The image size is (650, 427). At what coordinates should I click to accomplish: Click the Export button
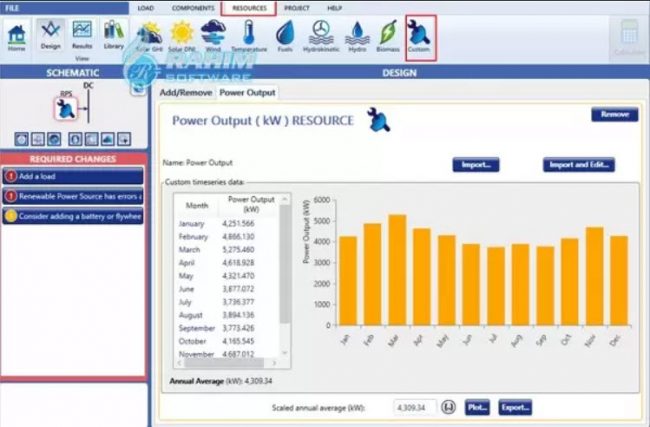pyautogui.click(x=515, y=408)
